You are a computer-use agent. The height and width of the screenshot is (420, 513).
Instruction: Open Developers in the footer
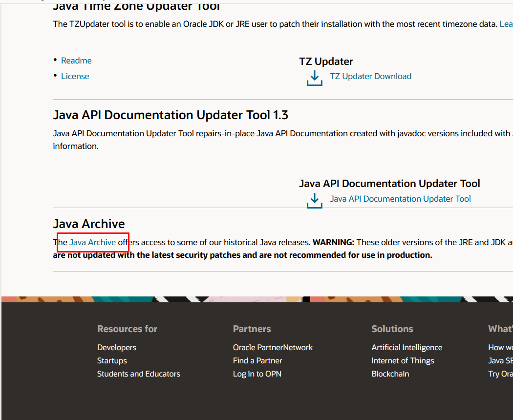(x=116, y=347)
